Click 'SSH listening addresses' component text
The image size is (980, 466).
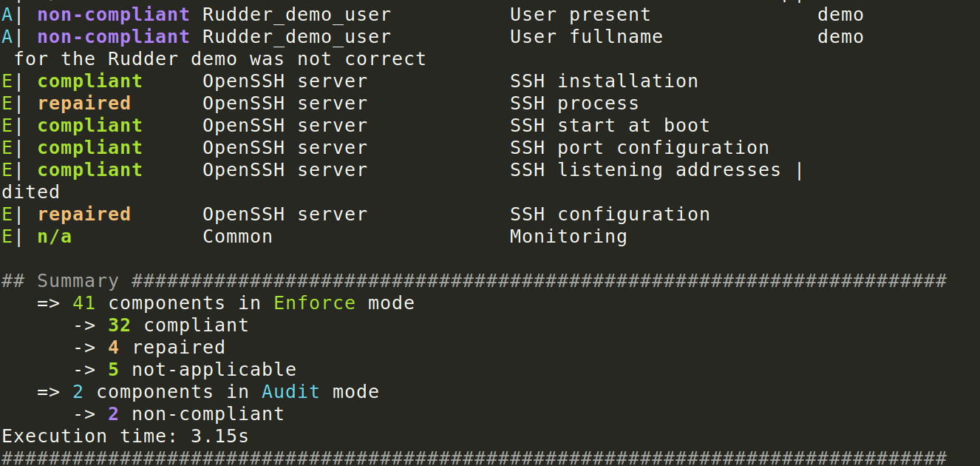[645, 170]
